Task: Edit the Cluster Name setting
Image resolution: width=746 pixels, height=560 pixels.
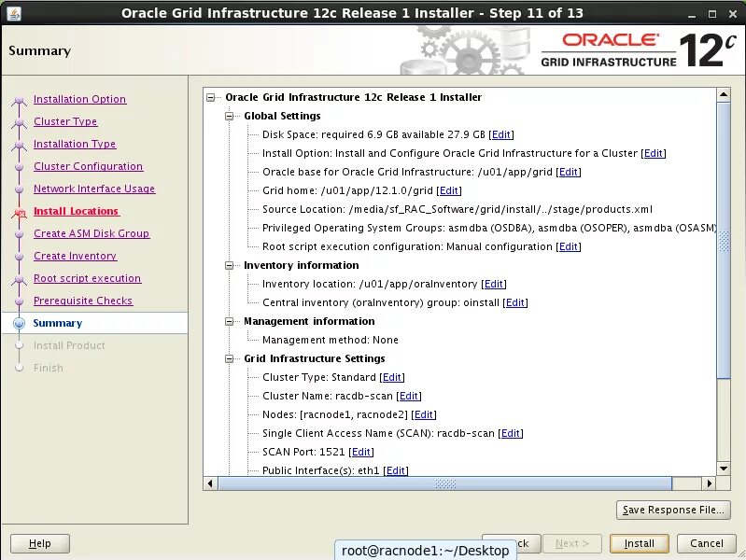Action: pyautogui.click(x=409, y=396)
